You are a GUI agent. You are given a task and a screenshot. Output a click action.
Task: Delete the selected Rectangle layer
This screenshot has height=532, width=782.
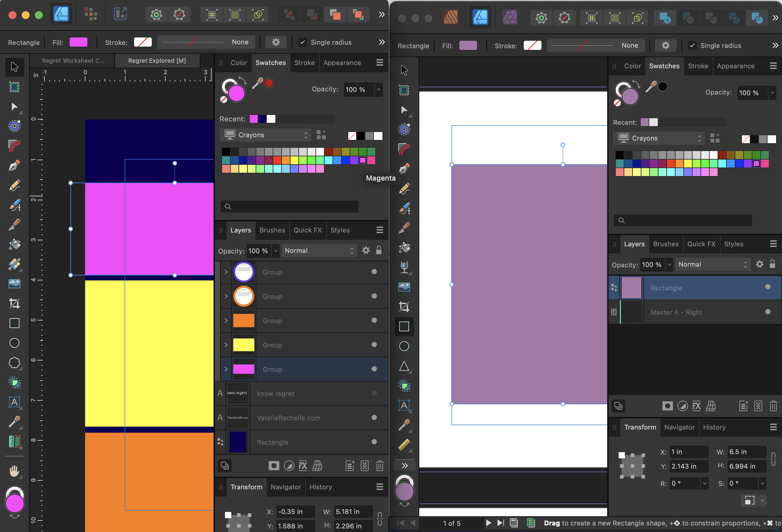773,406
